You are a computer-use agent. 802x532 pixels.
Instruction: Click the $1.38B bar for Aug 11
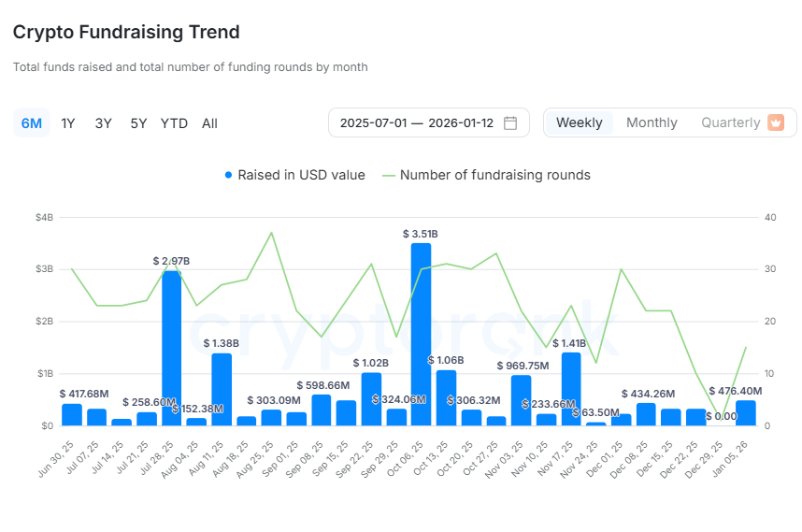[x=222, y=389]
